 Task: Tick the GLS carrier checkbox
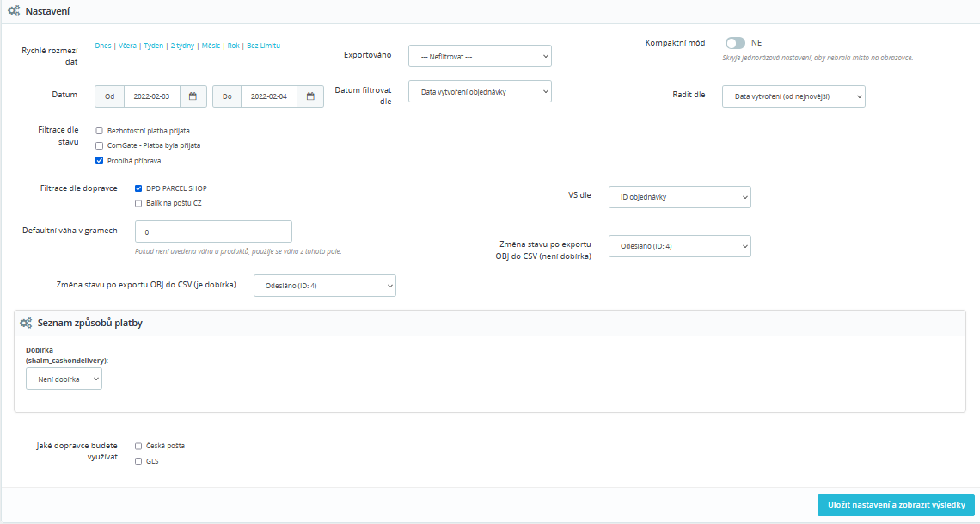139,461
